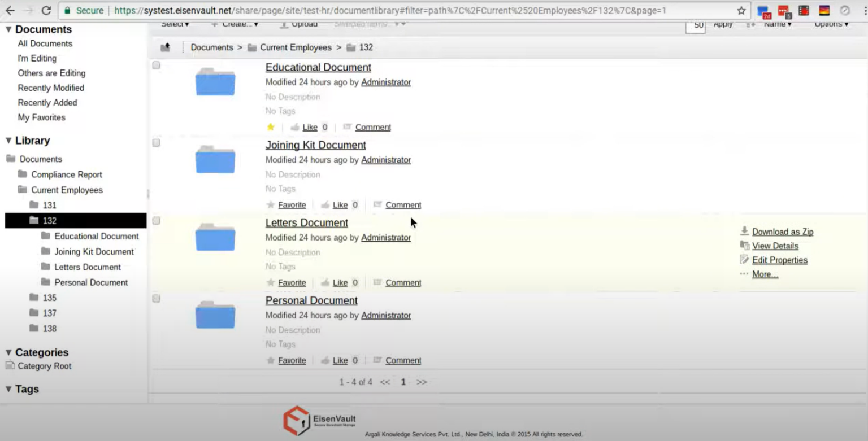Open the navigate-up folder icon in breadcrumb
Screen dimensions: 868x441
click(x=165, y=47)
